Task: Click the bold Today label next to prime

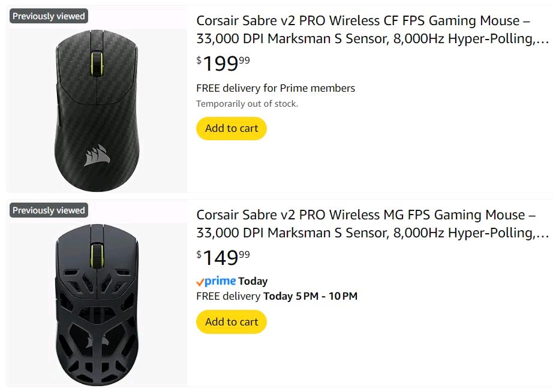Action: (x=253, y=281)
